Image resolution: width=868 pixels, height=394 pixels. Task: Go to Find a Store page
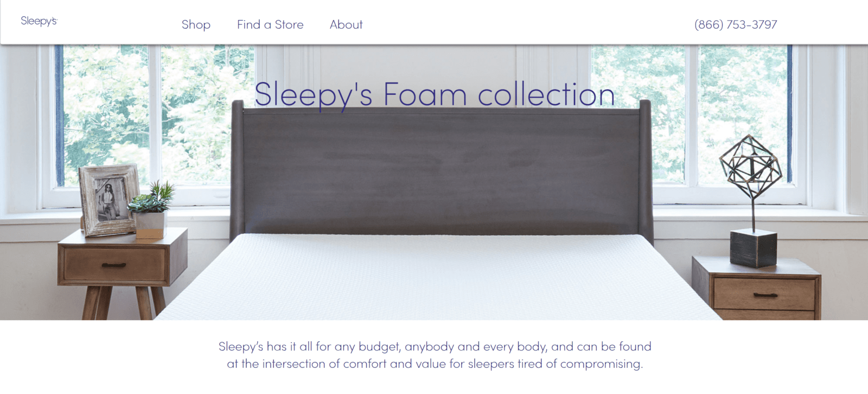tap(270, 24)
